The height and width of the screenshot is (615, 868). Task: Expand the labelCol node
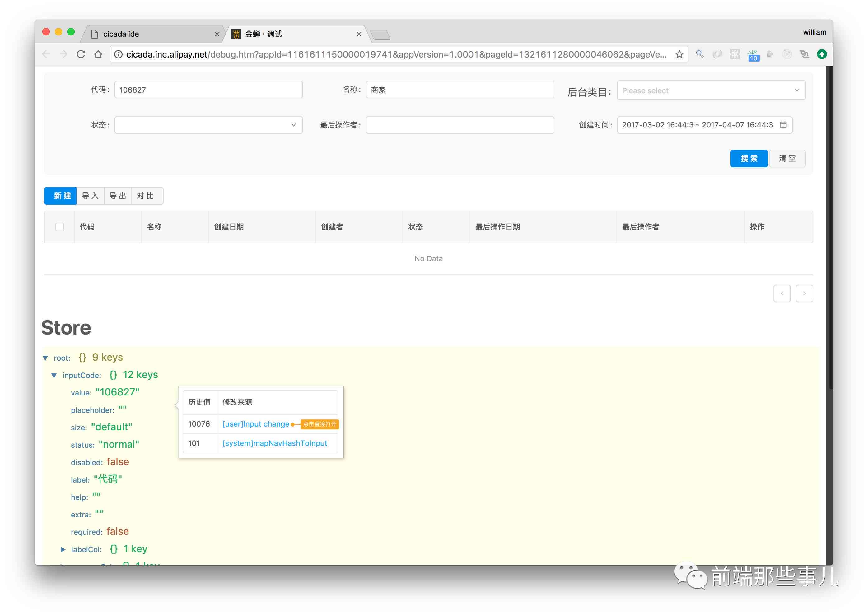pyautogui.click(x=63, y=549)
